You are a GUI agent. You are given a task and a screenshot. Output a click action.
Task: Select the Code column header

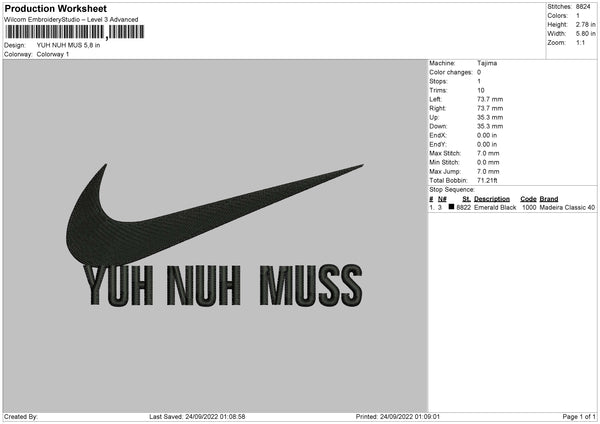(528, 199)
